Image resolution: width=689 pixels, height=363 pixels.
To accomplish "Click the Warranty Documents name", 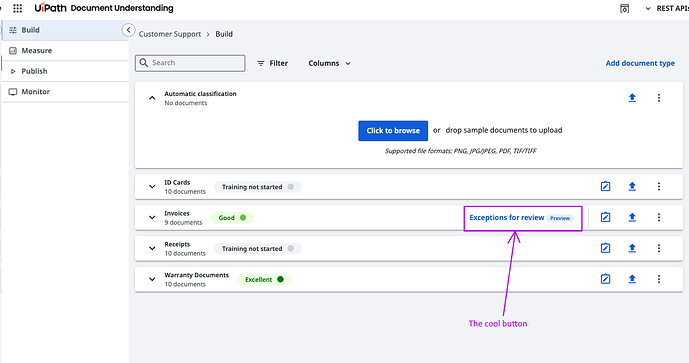I will click(196, 275).
